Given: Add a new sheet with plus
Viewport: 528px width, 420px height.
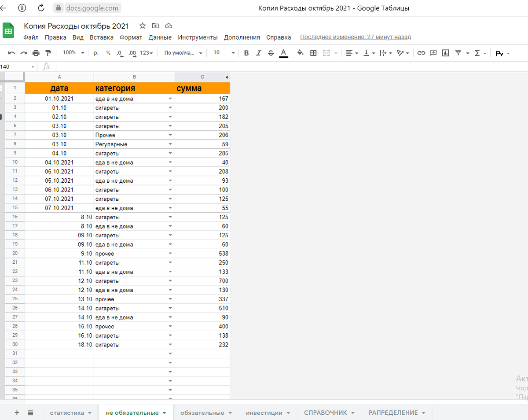Looking at the screenshot, I should pyautogui.click(x=17, y=413).
